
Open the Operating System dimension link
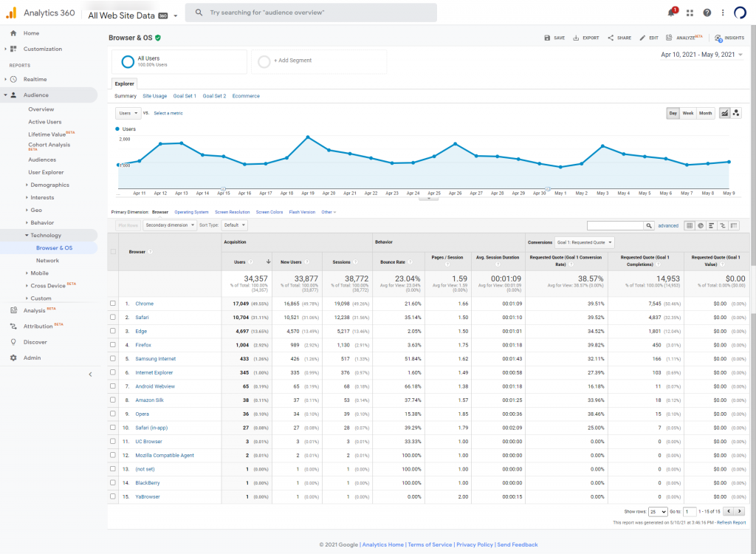[x=191, y=212]
